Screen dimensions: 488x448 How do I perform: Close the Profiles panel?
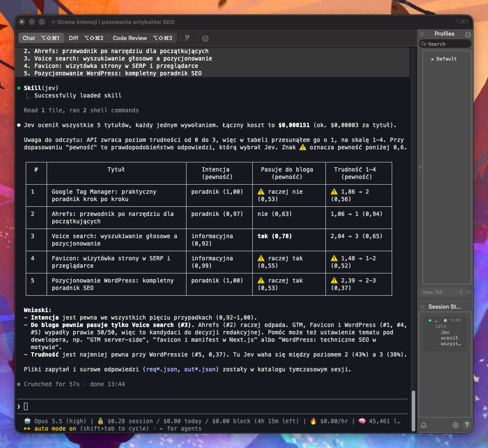coord(422,34)
